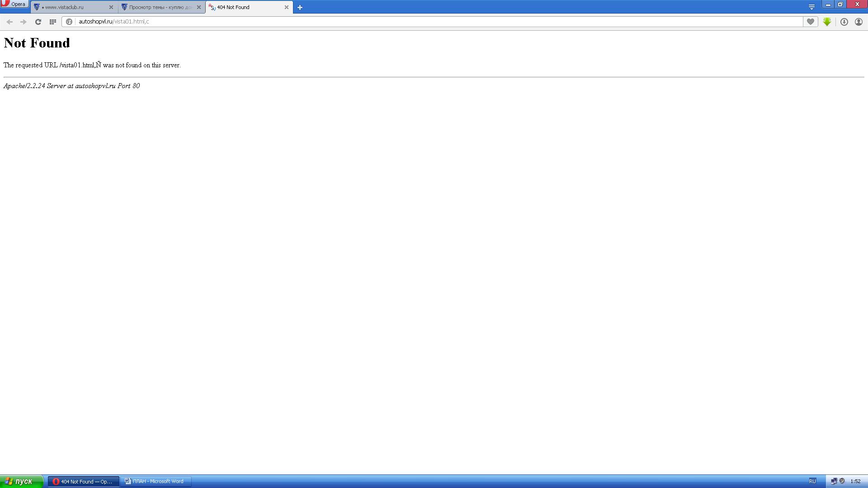
Task: Open the Opera account profile icon
Action: tap(859, 22)
